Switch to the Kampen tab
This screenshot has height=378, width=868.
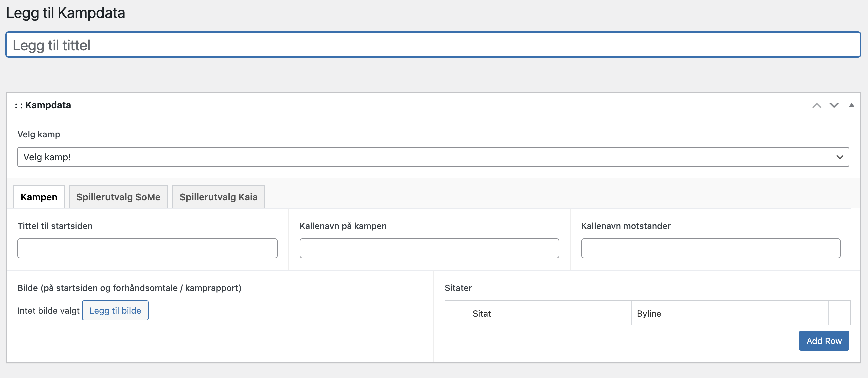tap(39, 197)
